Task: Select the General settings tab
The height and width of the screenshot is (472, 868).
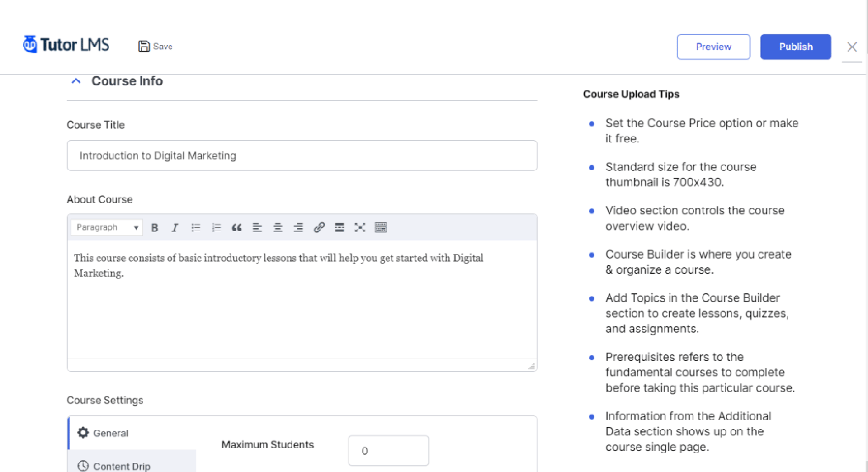Action: pyautogui.click(x=110, y=433)
